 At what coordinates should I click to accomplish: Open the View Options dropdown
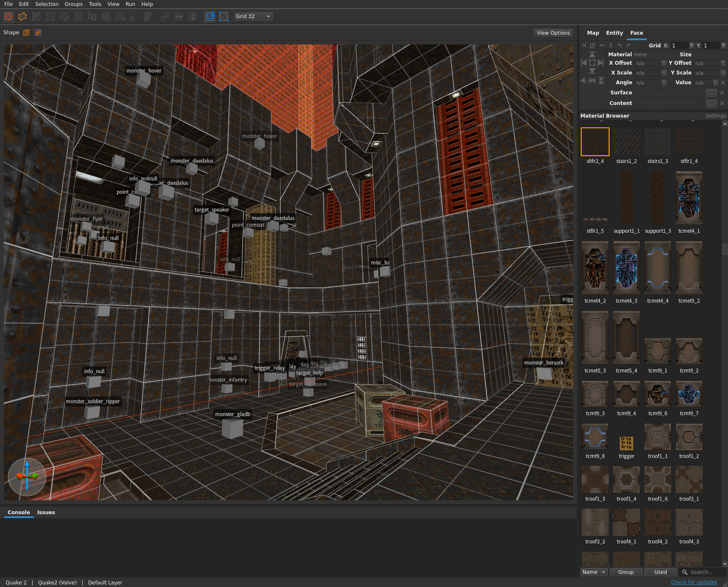pyautogui.click(x=553, y=33)
